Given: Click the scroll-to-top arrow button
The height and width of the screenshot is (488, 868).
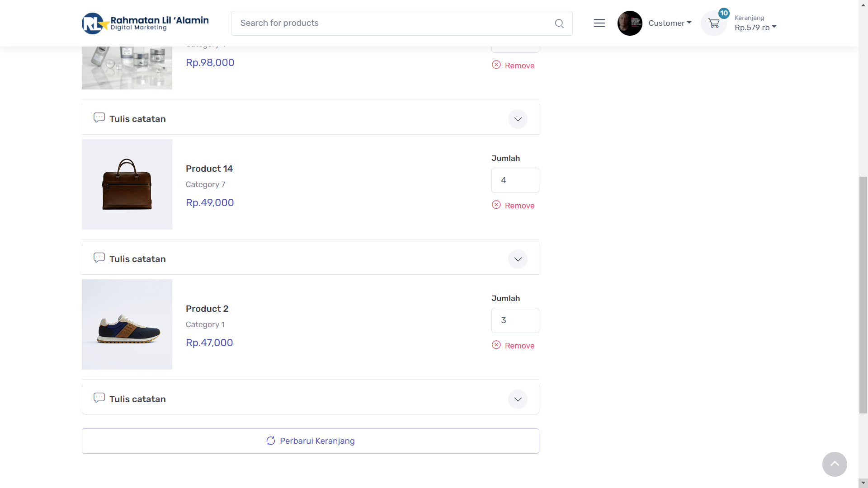Looking at the screenshot, I should 835,464.
